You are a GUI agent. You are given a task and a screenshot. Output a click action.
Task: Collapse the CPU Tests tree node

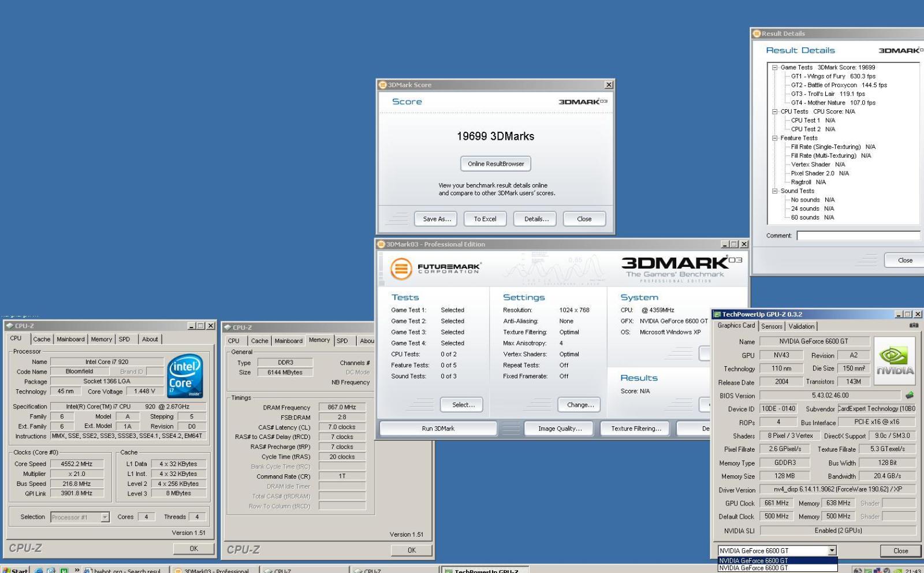tap(775, 111)
